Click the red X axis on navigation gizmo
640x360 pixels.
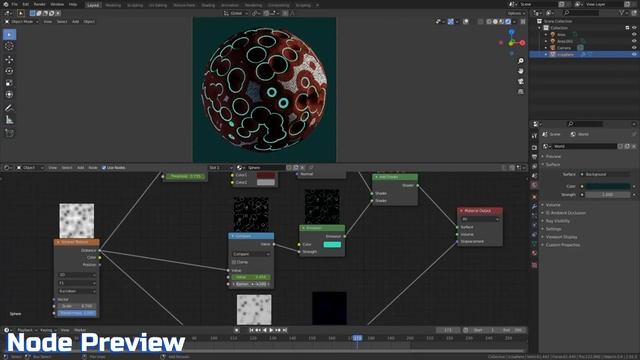click(522, 42)
